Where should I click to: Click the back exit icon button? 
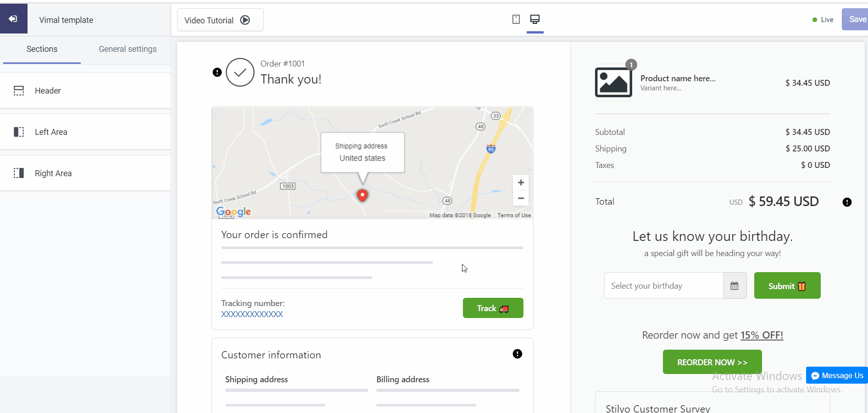tap(13, 19)
